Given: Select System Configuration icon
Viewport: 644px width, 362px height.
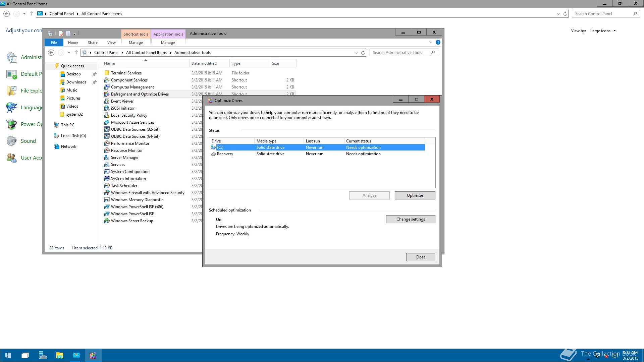Looking at the screenshot, I should 107,171.
